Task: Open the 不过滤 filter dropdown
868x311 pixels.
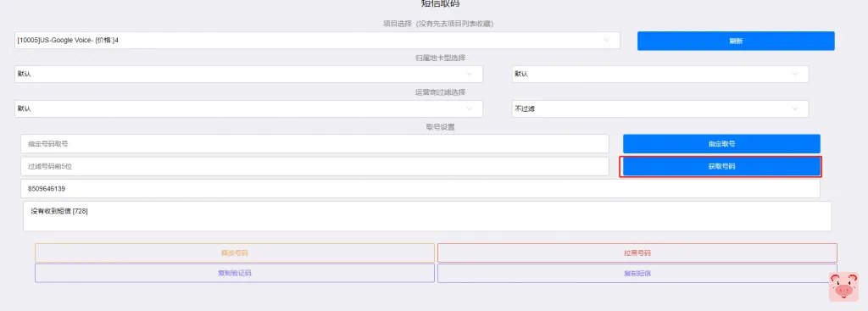Action: pos(659,109)
